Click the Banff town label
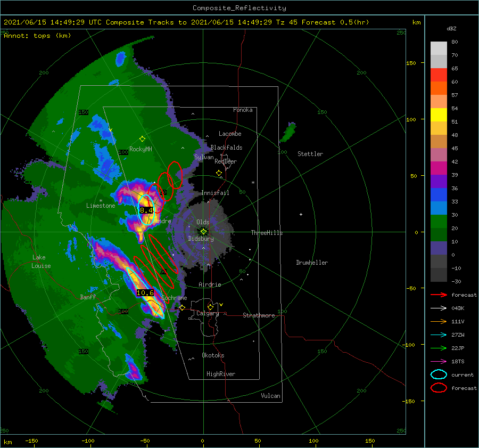479x448 pixels. (x=88, y=297)
